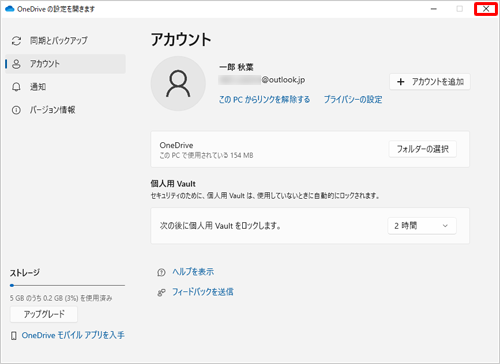The height and width of the screenshot is (364, 500).
Task: Click the account name 一郎 秋葉
Action: pos(236,67)
